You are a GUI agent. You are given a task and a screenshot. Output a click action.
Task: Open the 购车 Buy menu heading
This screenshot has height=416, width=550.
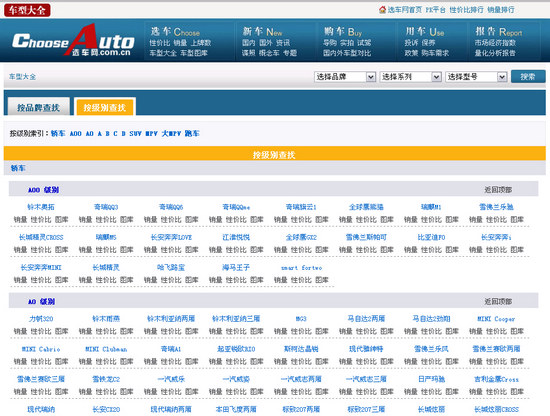coord(343,32)
